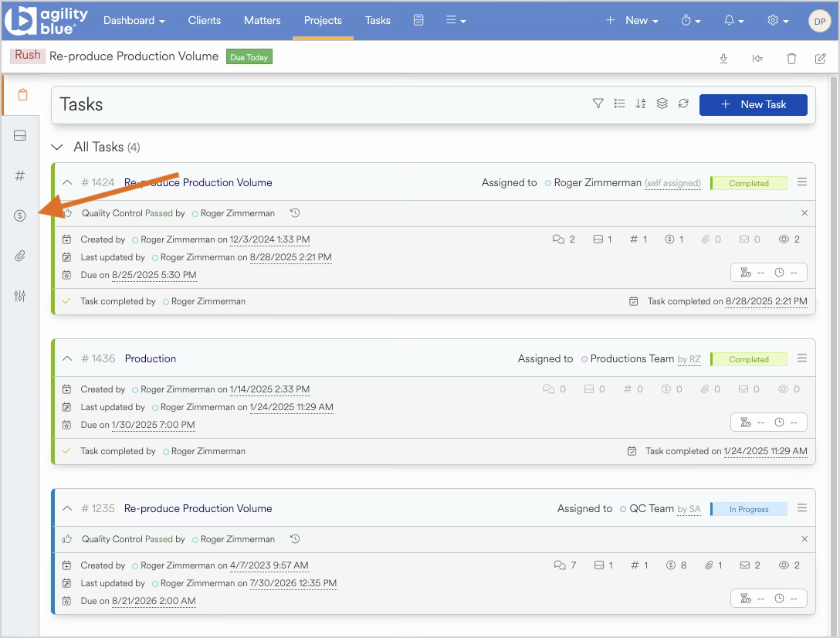Click the filter funnel icon in Tasks header

coord(598,104)
